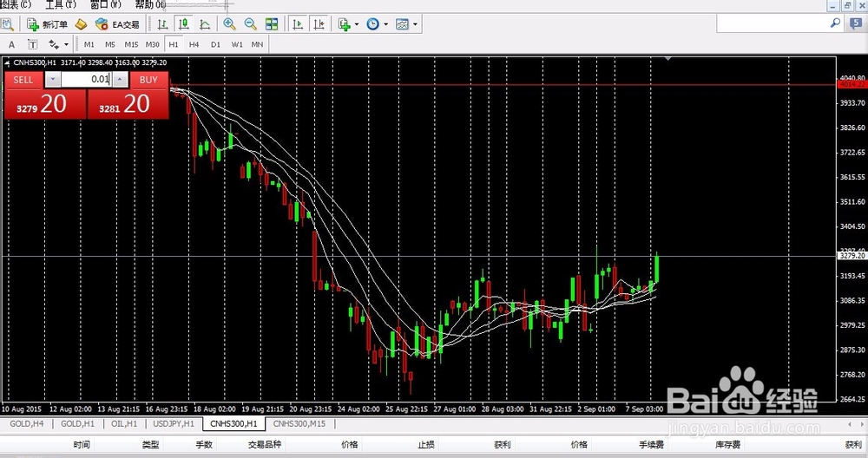The image size is (868, 458).
Task: Open the 工具(T) menu
Action: pos(61,5)
